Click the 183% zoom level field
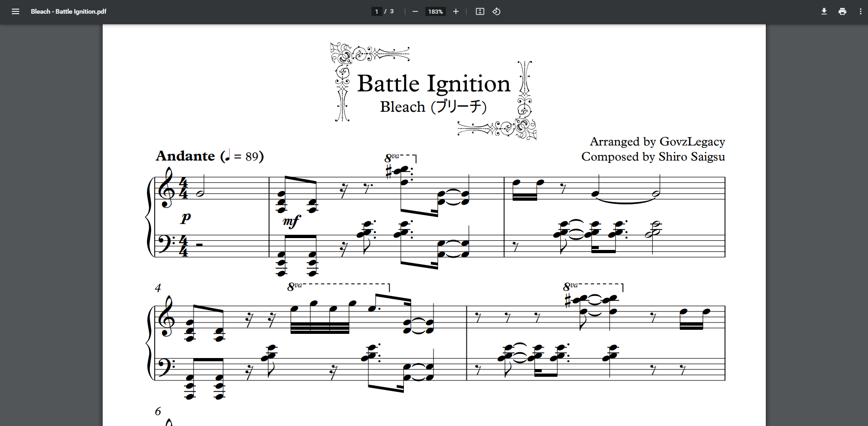 (435, 11)
